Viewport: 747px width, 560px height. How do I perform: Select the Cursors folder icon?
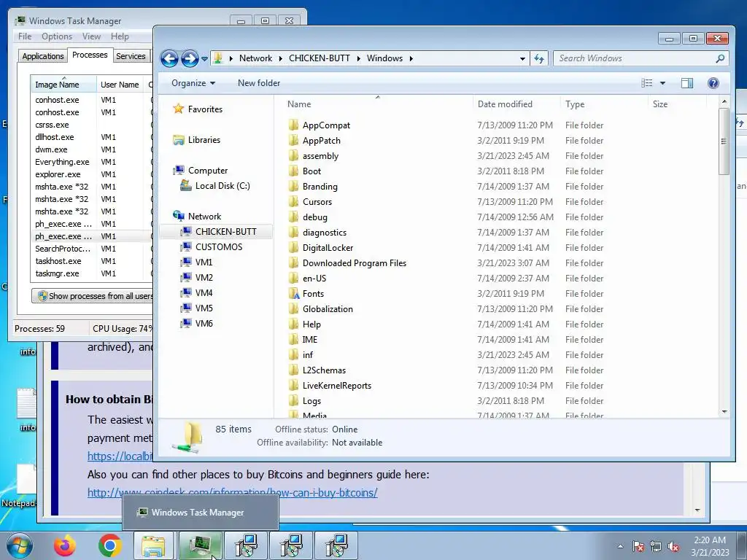293,201
